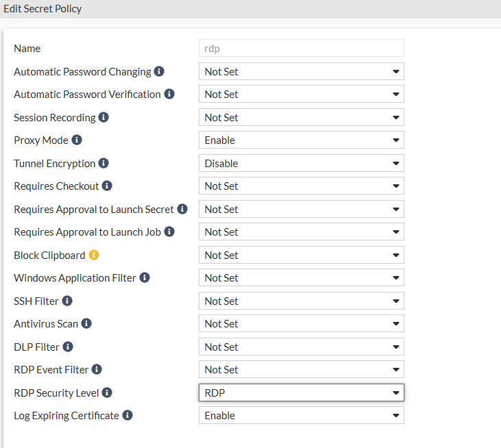Open the Tunnel Encryption dropdown
Image resolution: width=501 pixels, height=448 pixels.
click(x=301, y=163)
